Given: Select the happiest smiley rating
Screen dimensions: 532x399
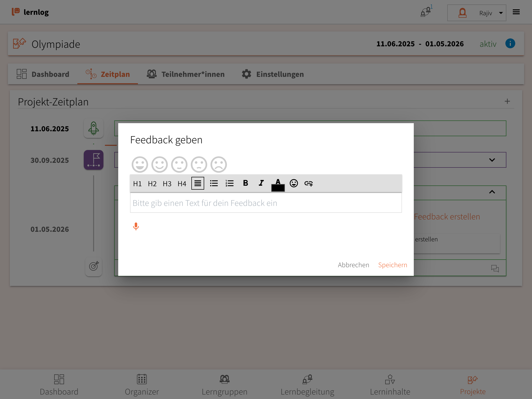Looking at the screenshot, I should [140, 165].
